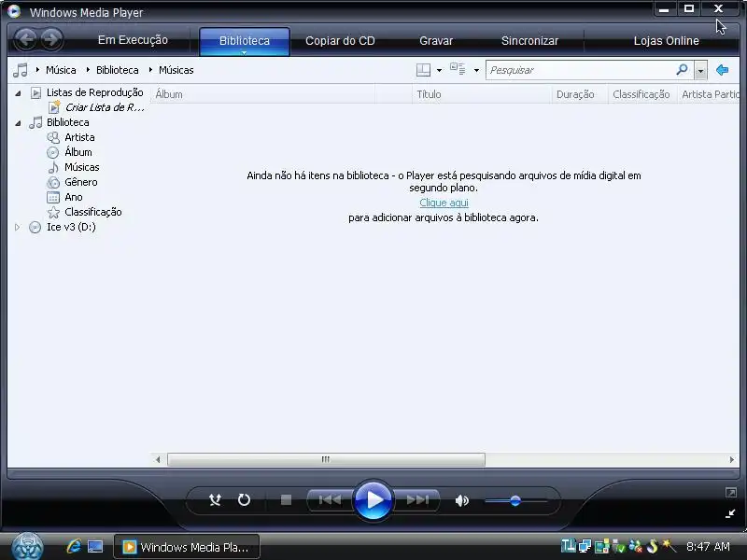Open the Em Execução tab
747x560 pixels.
[133, 40]
